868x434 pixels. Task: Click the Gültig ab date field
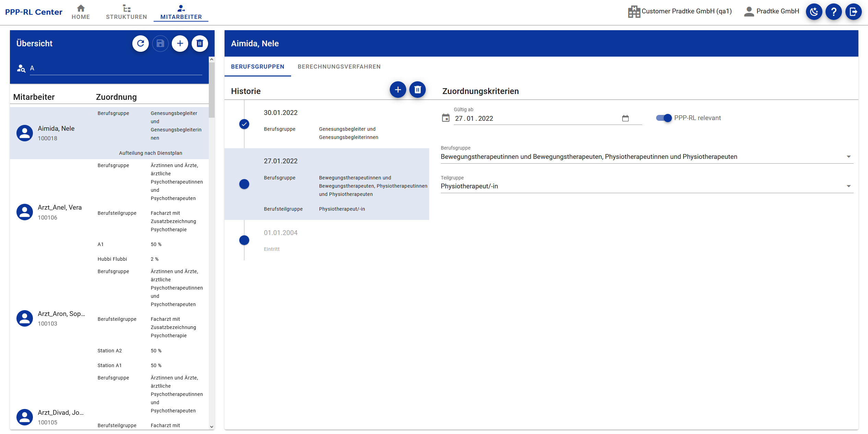pos(547,118)
